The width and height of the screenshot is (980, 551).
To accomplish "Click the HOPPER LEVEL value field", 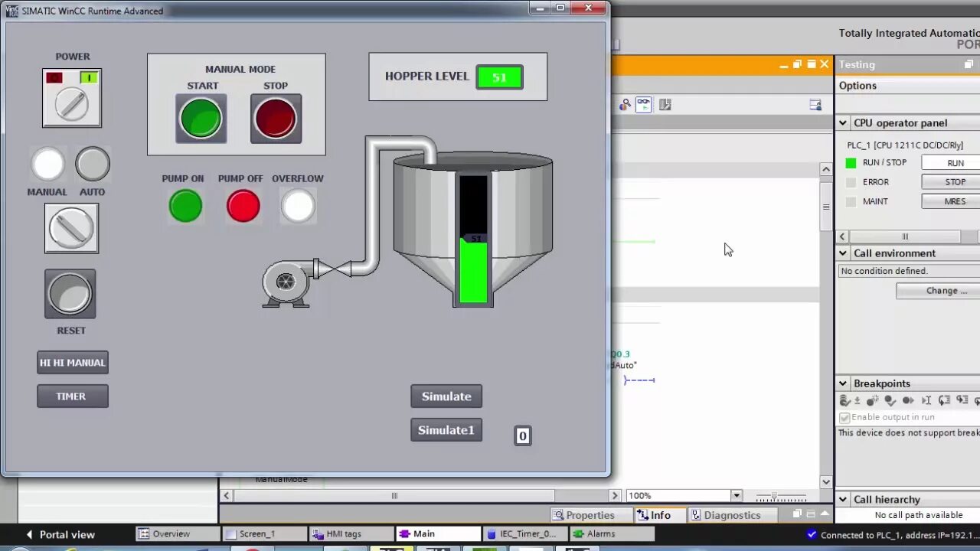I will [499, 77].
